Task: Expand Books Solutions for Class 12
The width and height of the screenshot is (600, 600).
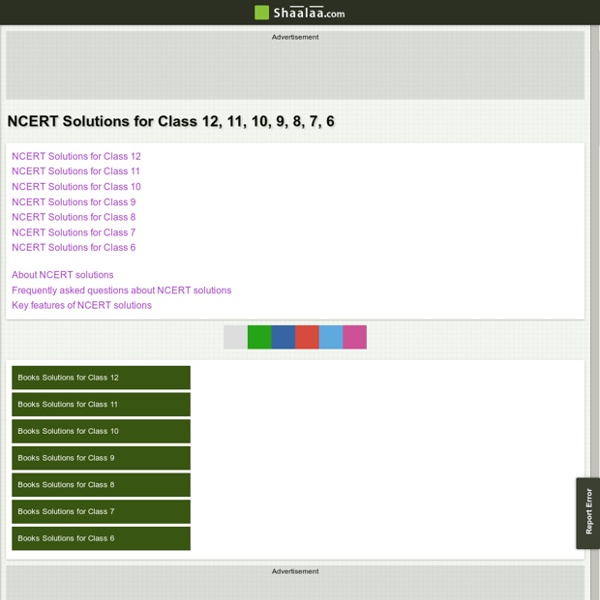Action: 101,378
